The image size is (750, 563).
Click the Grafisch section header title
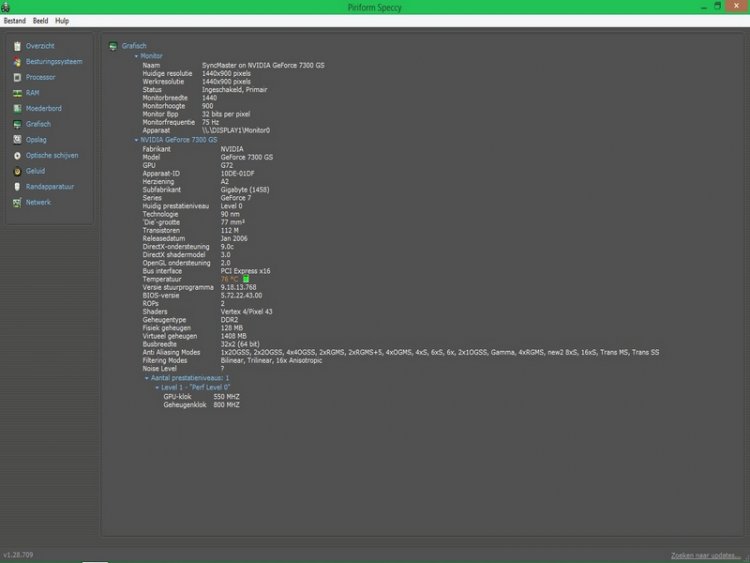(x=134, y=46)
